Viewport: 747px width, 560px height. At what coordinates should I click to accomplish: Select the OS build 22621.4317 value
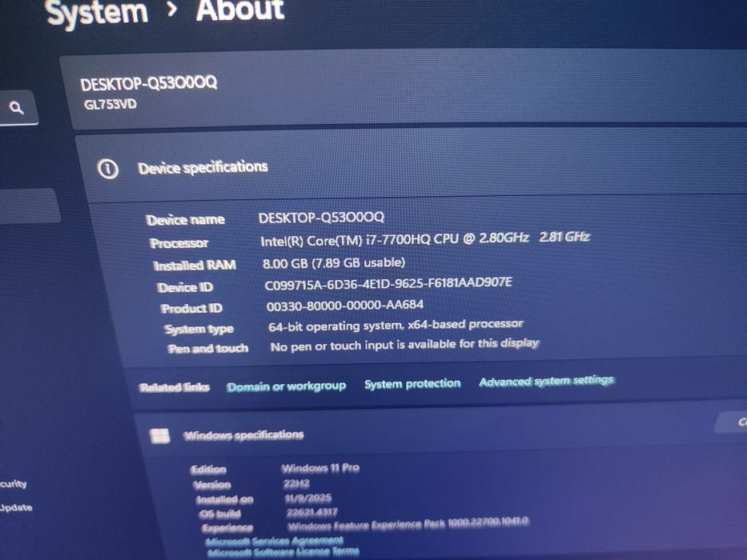tap(312, 512)
